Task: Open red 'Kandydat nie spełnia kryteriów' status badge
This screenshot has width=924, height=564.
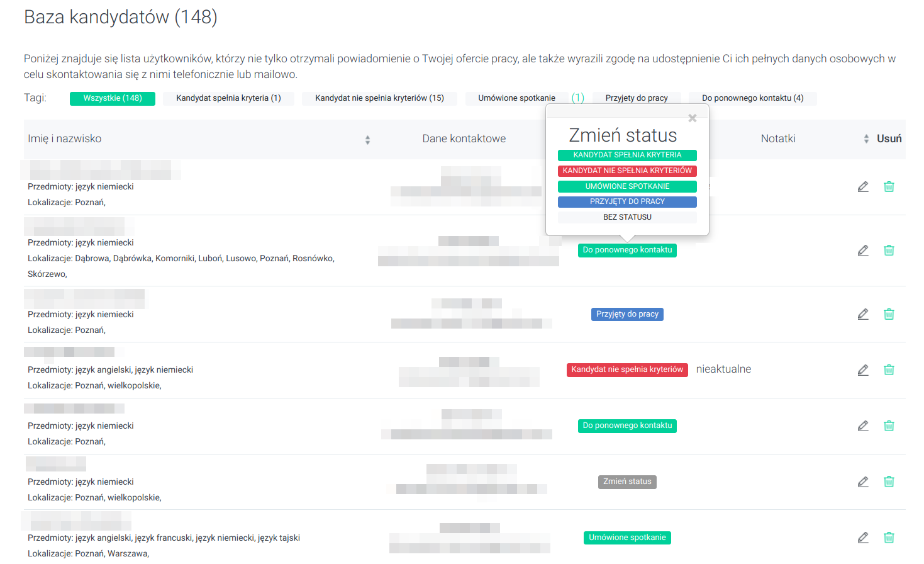Action: click(x=627, y=370)
